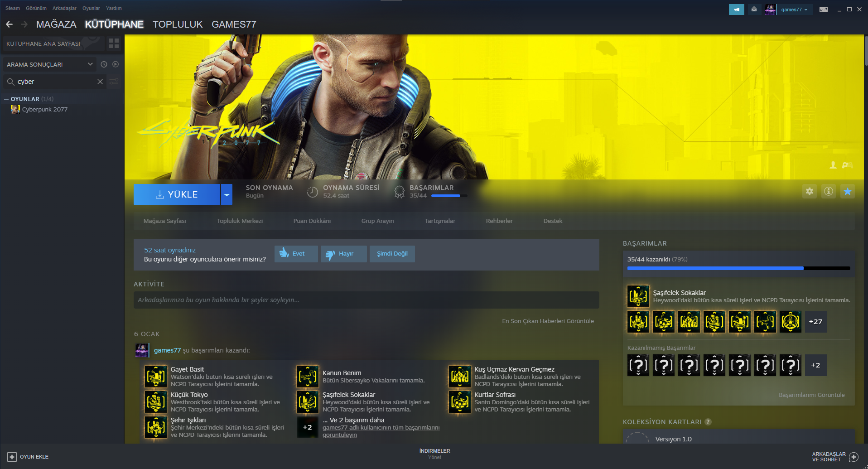Viewport: 868px width, 469px height.
Task: Show game info icon panel
Action: 829,191
